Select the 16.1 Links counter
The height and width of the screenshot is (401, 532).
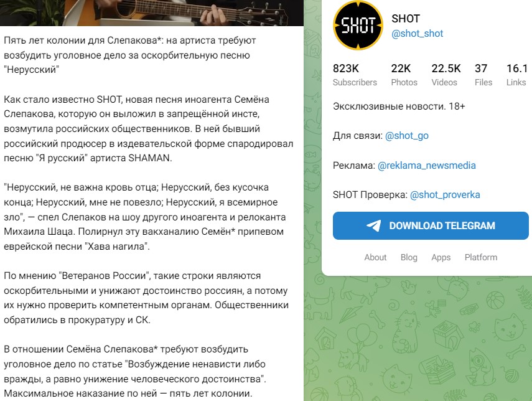tap(517, 75)
